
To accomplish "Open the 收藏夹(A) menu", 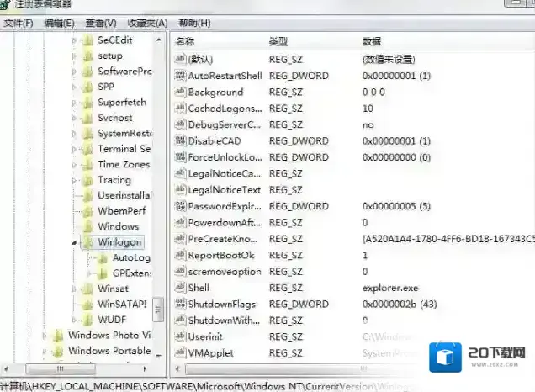I will pos(147,24).
